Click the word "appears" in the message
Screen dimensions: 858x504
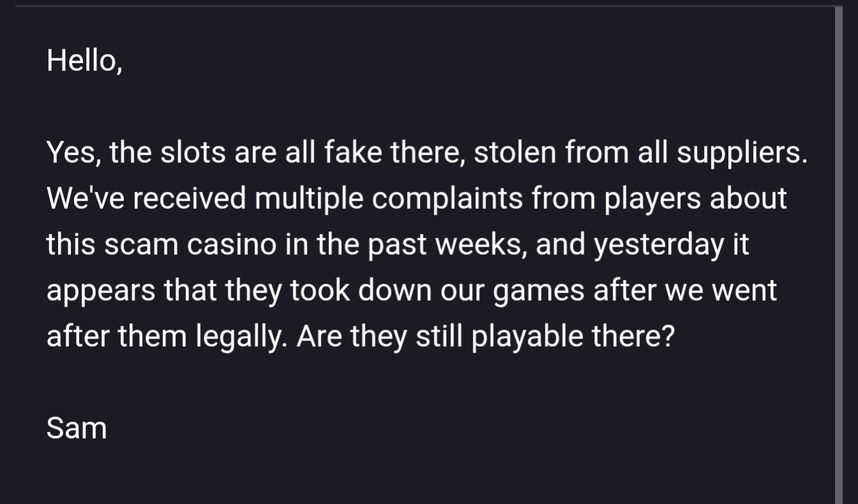click(101, 291)
